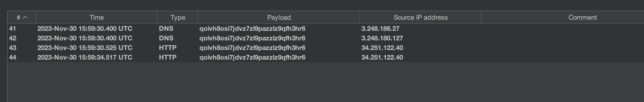Select interaction row number 41

click(13, 29)
